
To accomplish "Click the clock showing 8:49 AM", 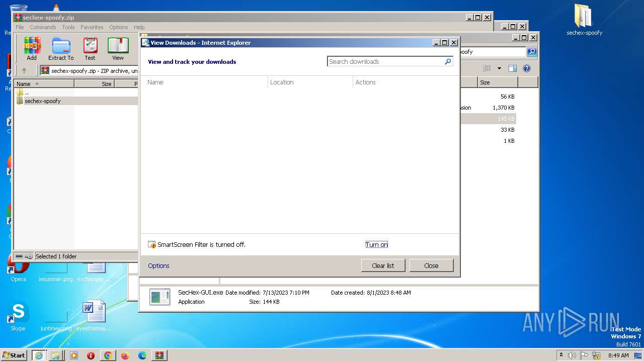I will [618, 355].
